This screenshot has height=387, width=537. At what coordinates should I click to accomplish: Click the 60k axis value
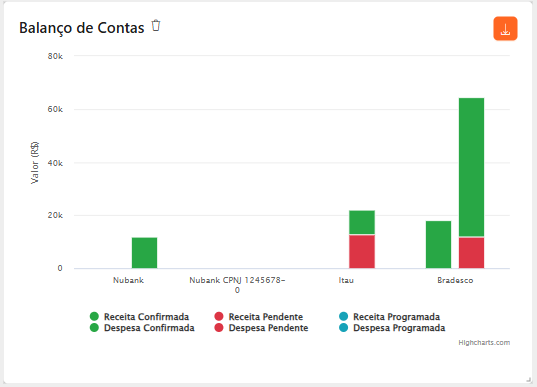[x=55, y=109]
